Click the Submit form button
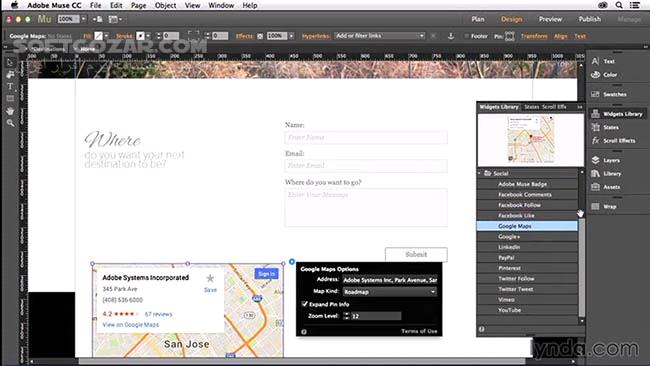 coord(416,254)
